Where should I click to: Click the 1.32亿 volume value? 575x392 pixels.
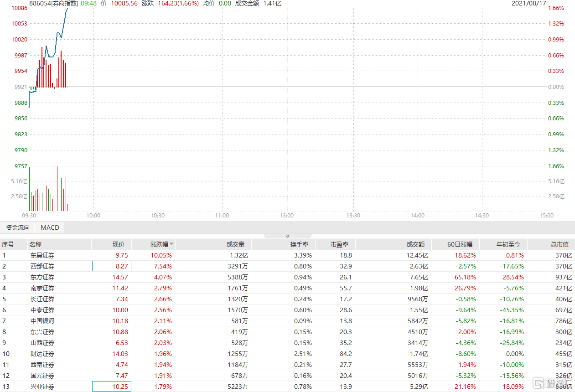[239, 256]
